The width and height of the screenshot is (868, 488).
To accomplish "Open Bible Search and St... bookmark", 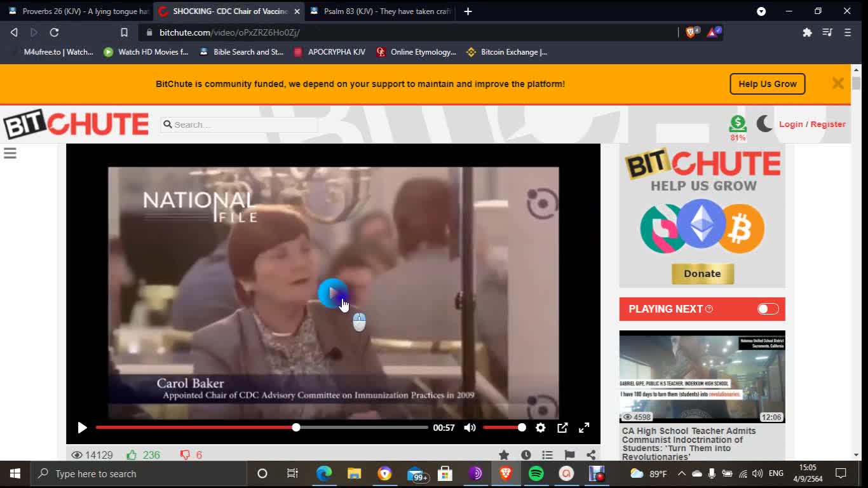I will 241,52.
